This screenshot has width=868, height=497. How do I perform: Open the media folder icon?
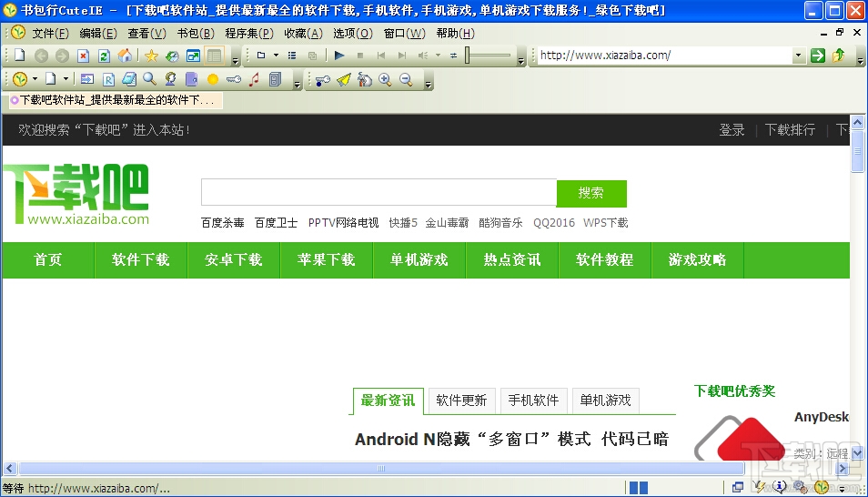click(261, 56)
